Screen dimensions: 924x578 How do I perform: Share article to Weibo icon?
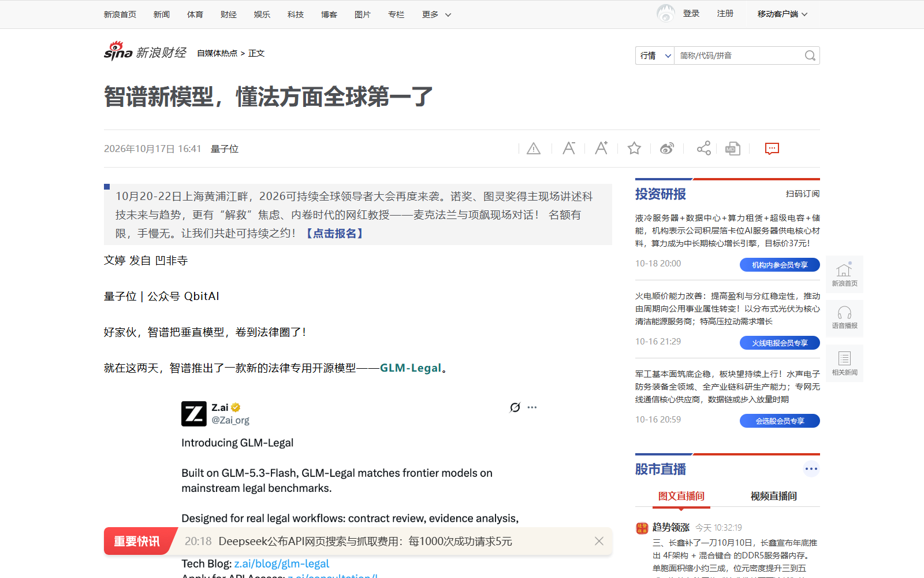point(667,149)
